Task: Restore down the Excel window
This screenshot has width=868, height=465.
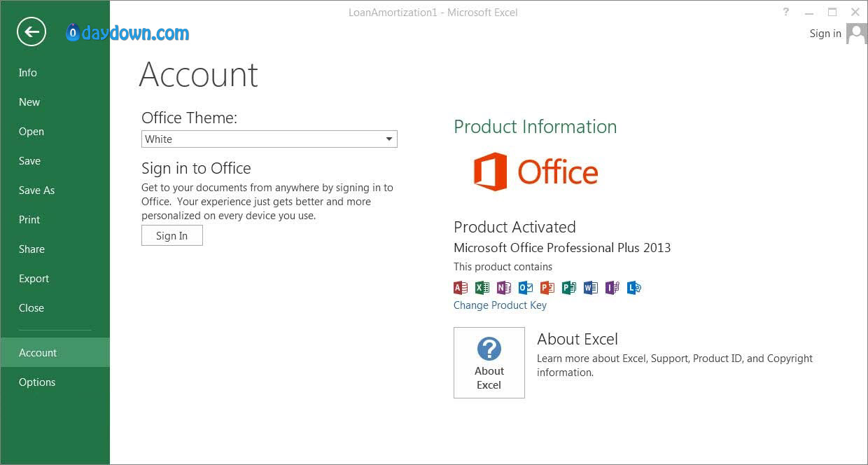Action: [832, 12]
